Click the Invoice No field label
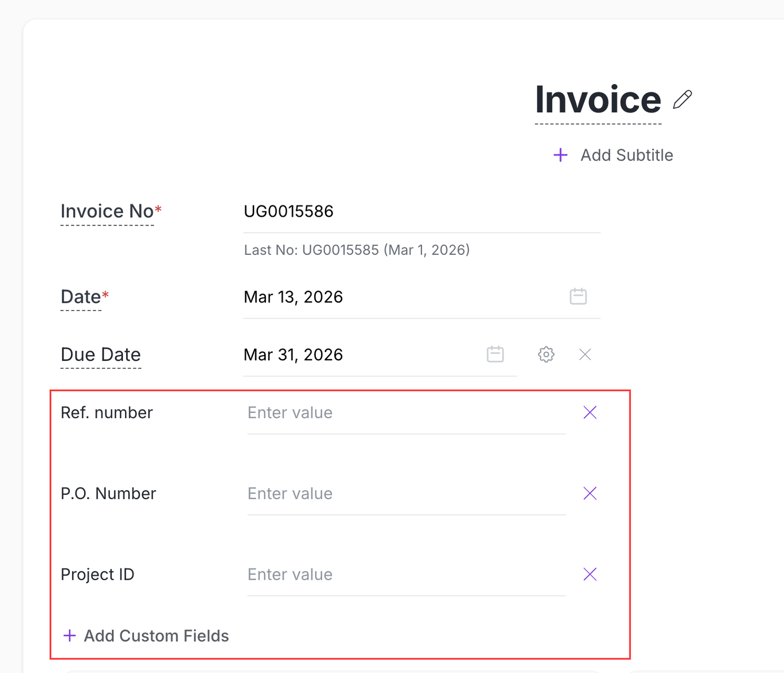Viewport: 784px width, 673px height. [x=107, y=211]
